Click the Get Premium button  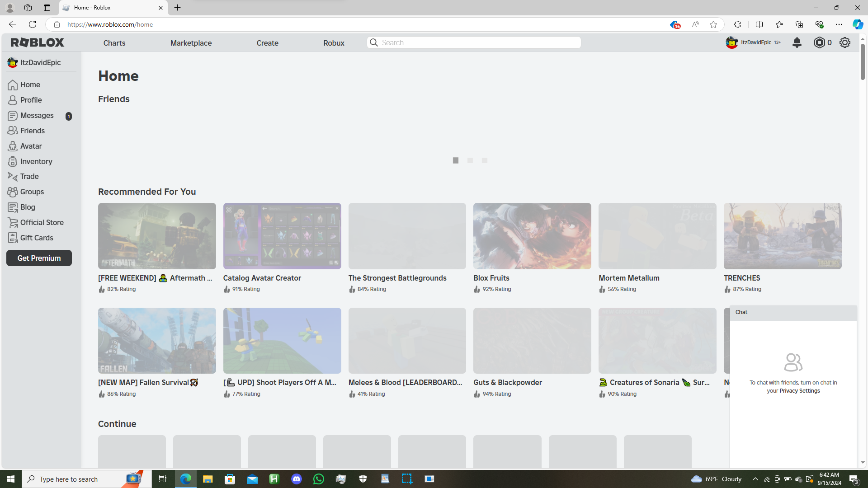tap(39, 258)
